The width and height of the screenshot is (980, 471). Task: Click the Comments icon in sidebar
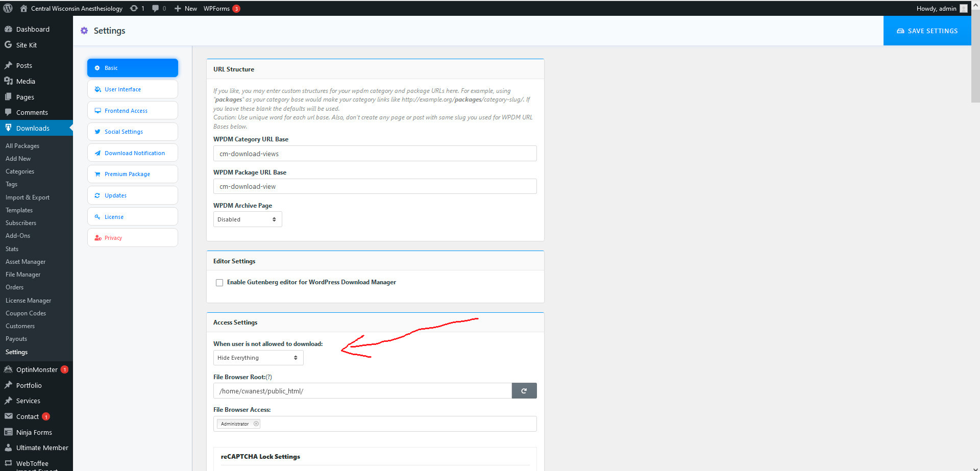pos(8,112)
